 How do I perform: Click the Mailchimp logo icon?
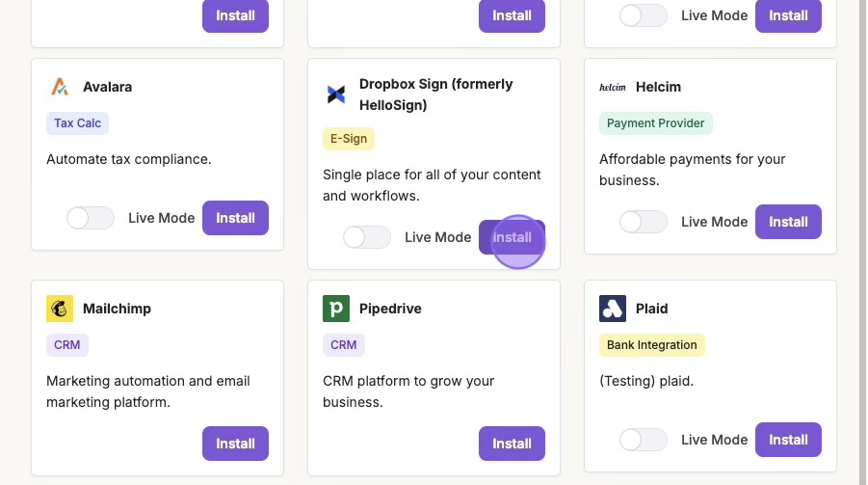point(60,309)
